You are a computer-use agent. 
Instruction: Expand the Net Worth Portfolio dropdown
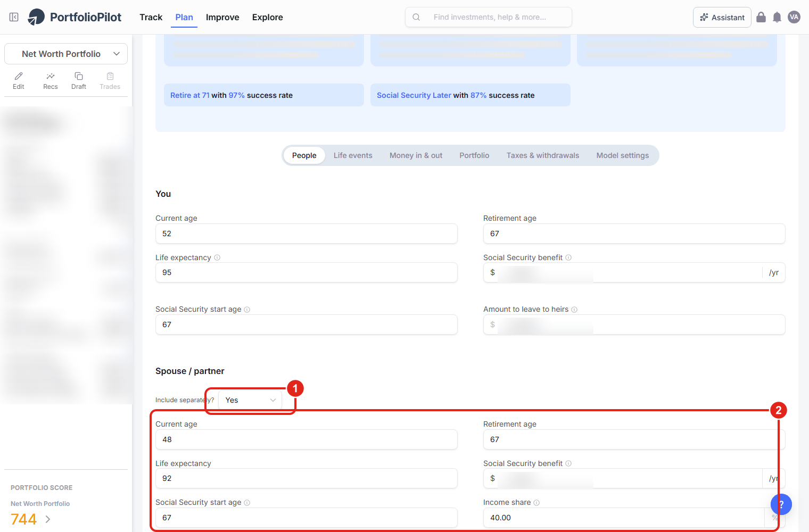pyautogui.click(x=66, y=54)
